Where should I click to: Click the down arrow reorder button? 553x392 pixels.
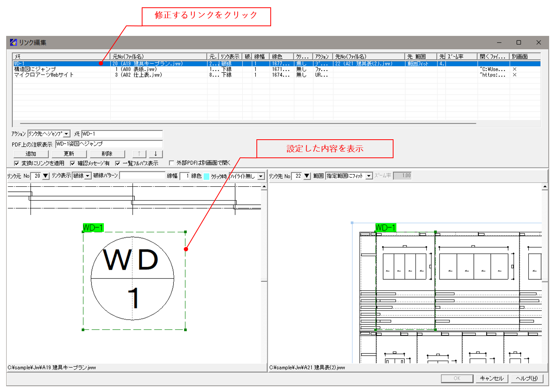(156, 154)
